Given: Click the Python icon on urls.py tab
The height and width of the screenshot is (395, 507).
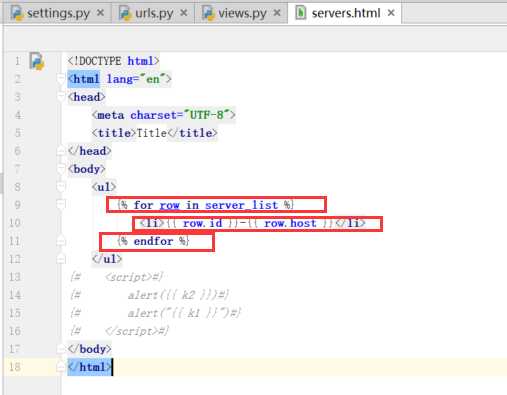Looking at the screenshot, I should [x=125, y=13].
